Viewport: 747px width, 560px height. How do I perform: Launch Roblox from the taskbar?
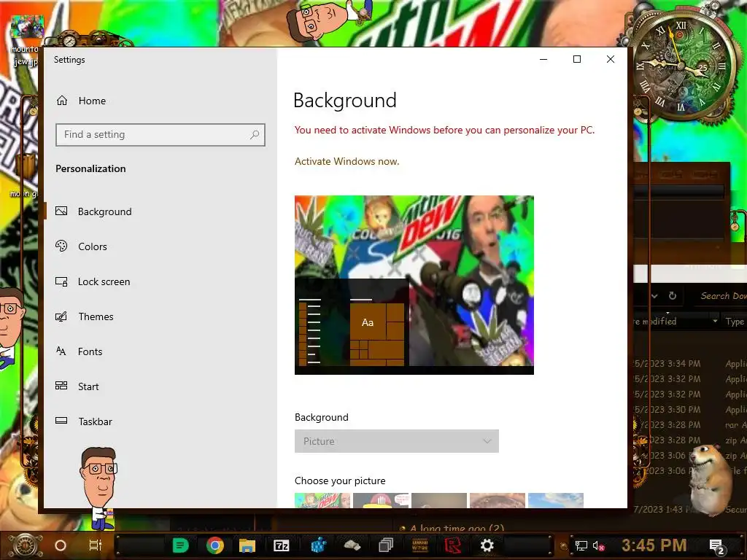tap(452, 545)
